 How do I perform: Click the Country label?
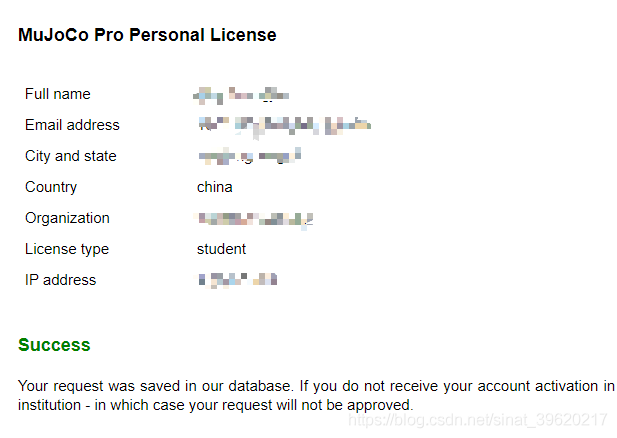pyautogui.click(x=51, y=187)
